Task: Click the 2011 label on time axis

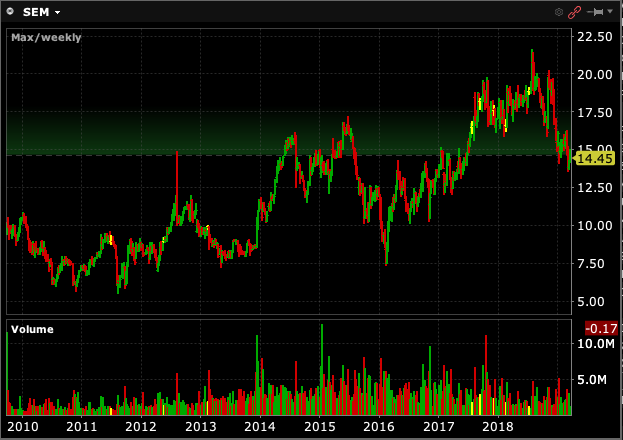Action: [x=81, y=427]
